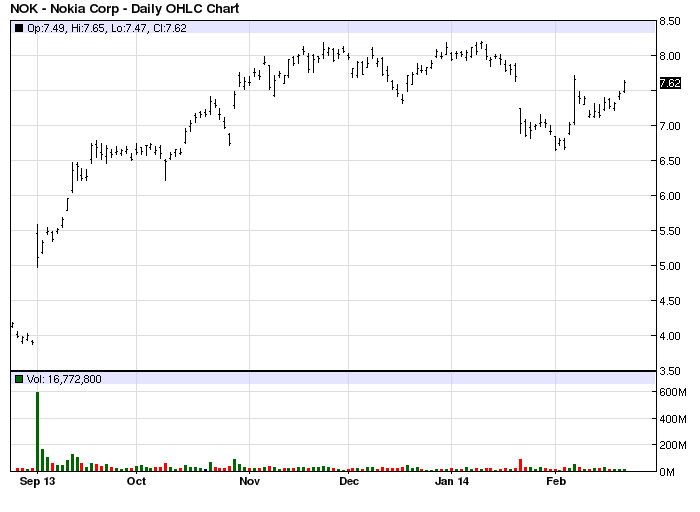Click the 'Feb' date axis label
Image resolution: width=700 pixels, height=512 pixels.
click(556, 481)
